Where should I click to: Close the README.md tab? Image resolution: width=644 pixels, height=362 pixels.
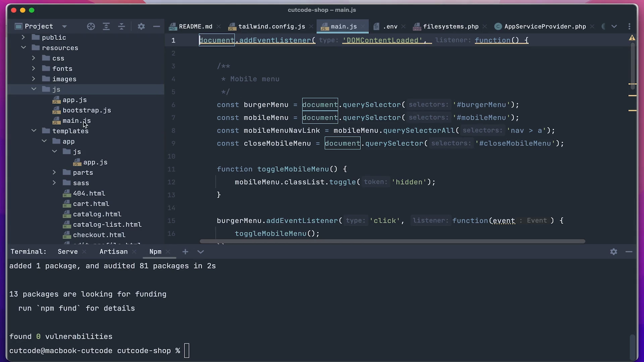click(219, 26)
